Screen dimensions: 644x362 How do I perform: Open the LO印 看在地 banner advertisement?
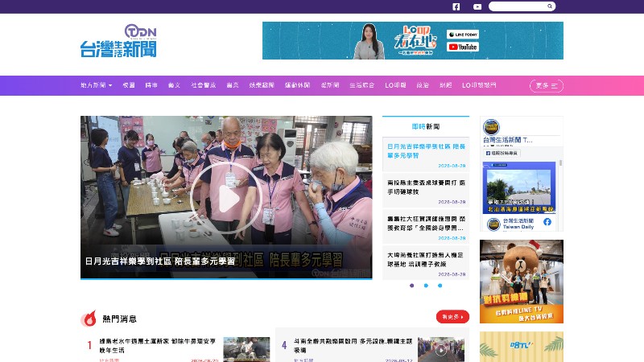[413, 41]
